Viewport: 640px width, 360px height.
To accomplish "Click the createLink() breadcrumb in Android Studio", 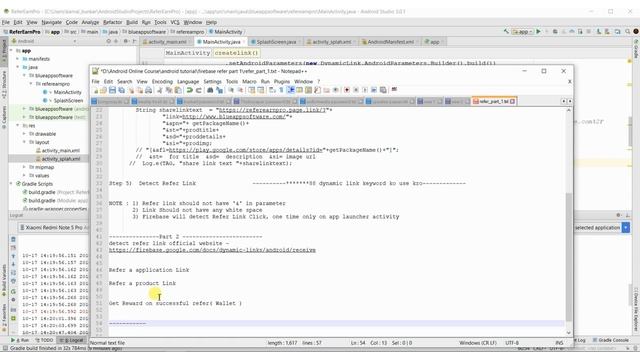I will 236,53.
